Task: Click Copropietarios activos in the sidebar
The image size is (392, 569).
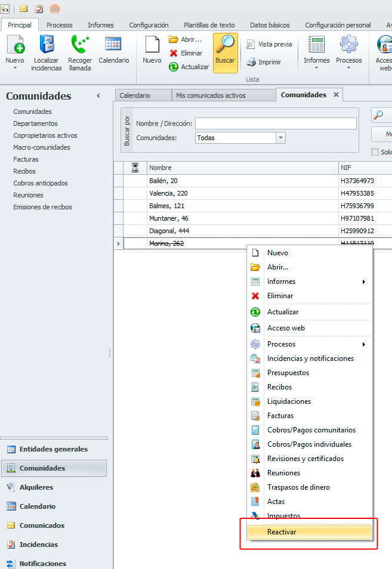Action: tap(45, 135)
